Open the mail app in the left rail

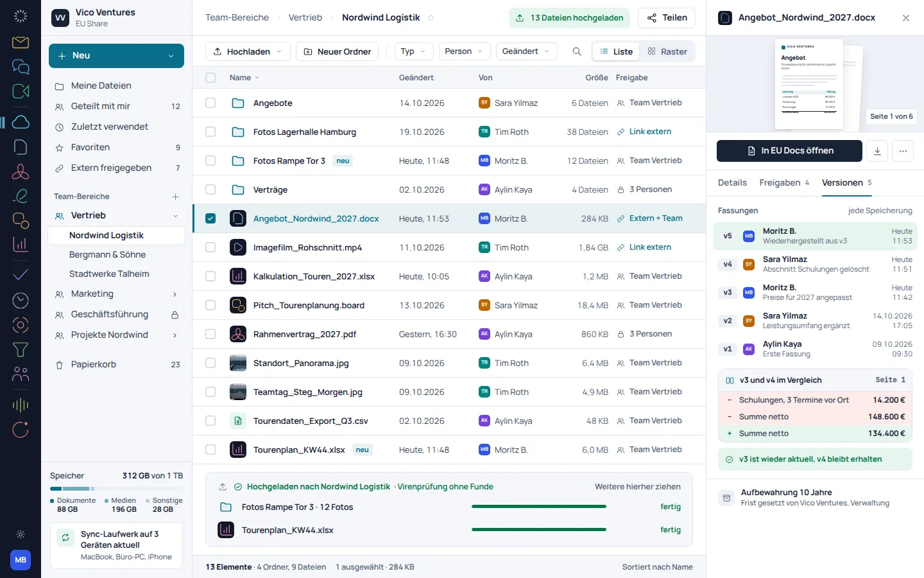tap(21, 42)
